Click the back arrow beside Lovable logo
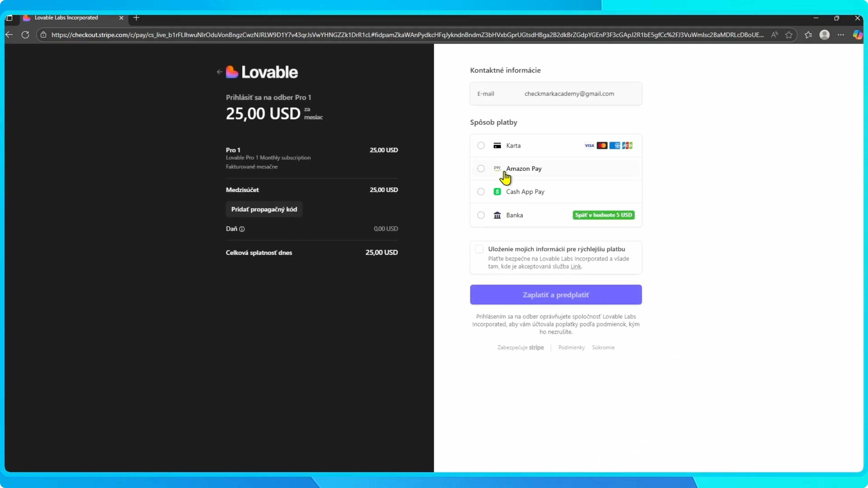The height and width of the screenshot is (488, 868). (x=219, y=72)
